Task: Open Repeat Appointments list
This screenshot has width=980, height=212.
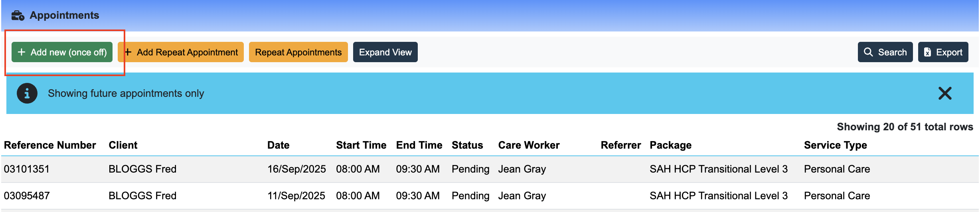Action: (x=298, y=52)
